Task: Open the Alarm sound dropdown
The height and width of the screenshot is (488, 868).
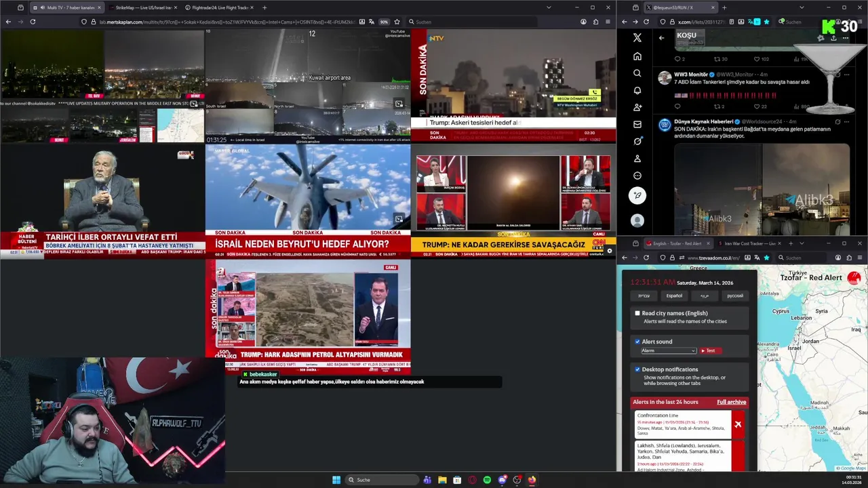Action: [669, 350]
